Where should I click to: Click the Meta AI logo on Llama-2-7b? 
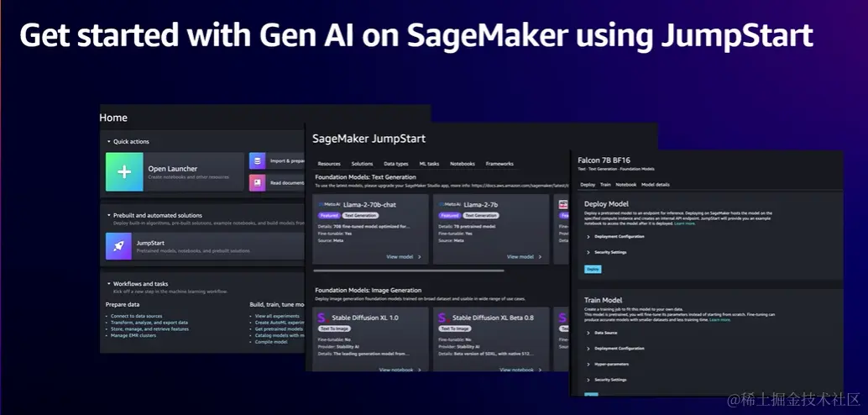pos(449,204)
